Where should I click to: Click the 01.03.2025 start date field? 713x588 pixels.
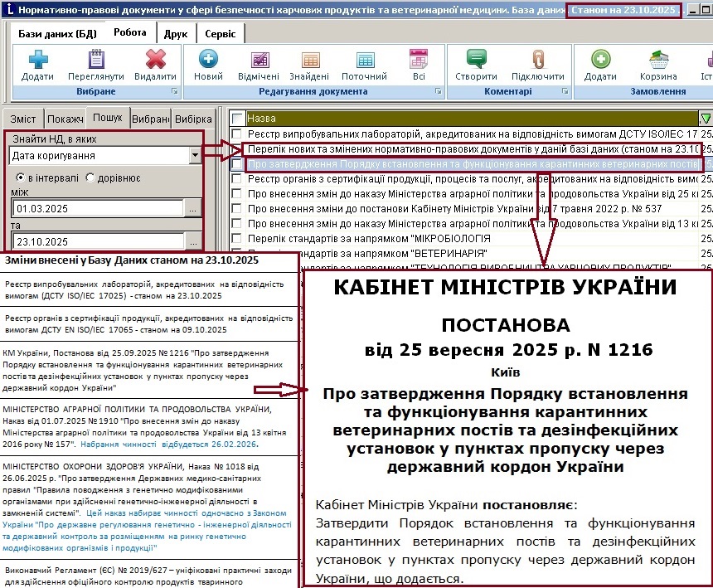tap(96, 209)
